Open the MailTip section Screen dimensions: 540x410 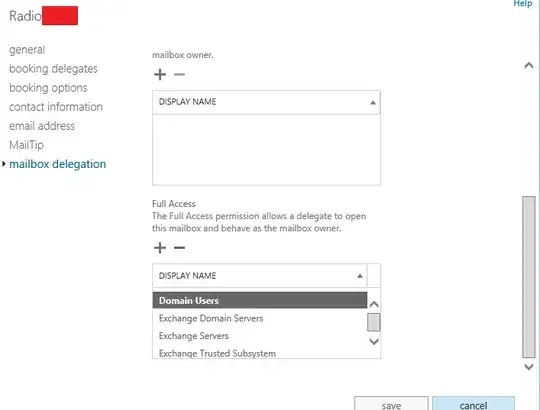[27, 145]
